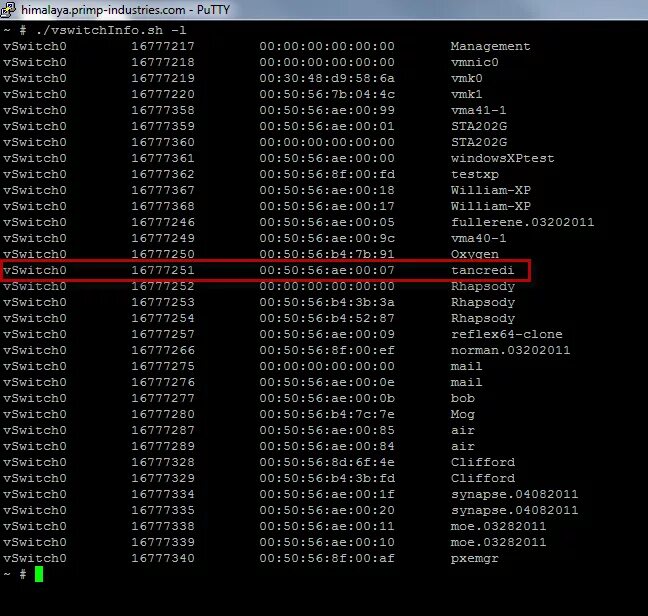This screenshot has width=648, height=616.
Task: Click the PuTTY icon in the title bar
Action: [x=8, y=9]
